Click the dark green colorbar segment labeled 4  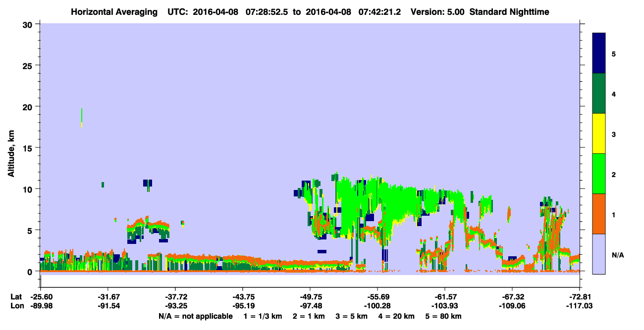[599, 94]
